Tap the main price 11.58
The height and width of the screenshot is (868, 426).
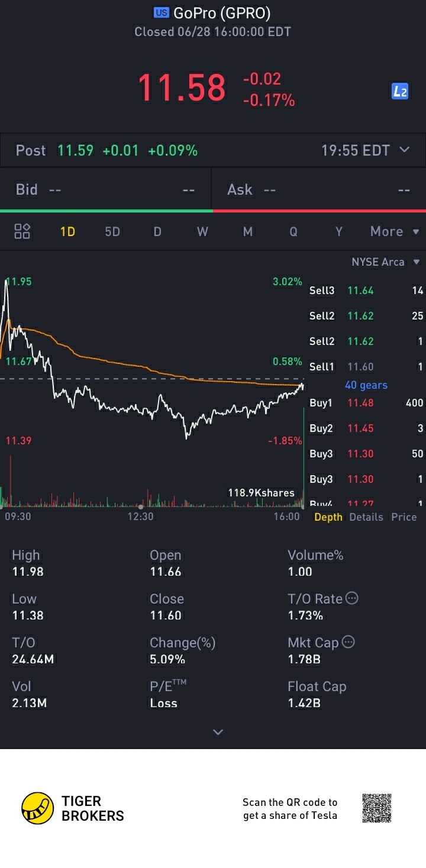click(x=182, y=88)
